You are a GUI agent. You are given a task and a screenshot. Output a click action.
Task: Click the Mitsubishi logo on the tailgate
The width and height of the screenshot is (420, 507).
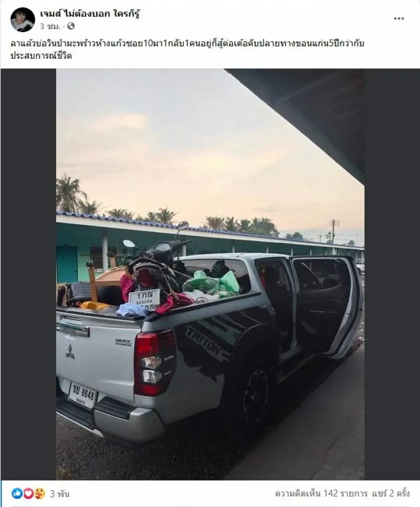(x=70, y=352)
